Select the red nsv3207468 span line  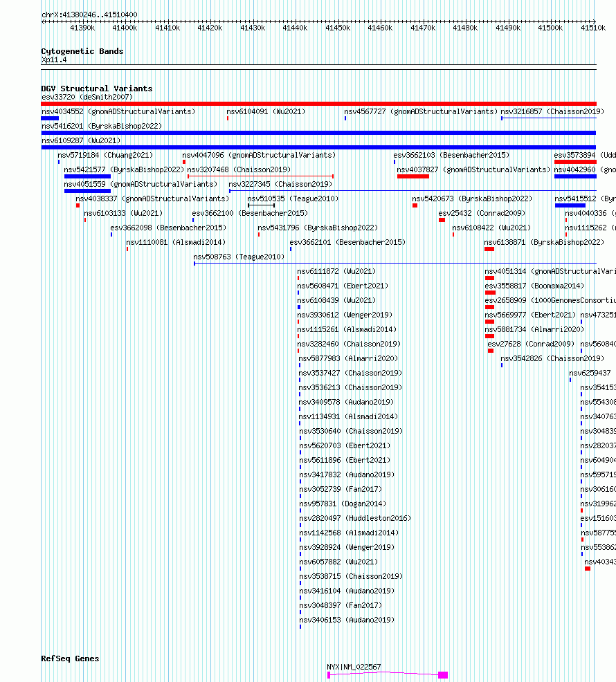pos(260,176)
